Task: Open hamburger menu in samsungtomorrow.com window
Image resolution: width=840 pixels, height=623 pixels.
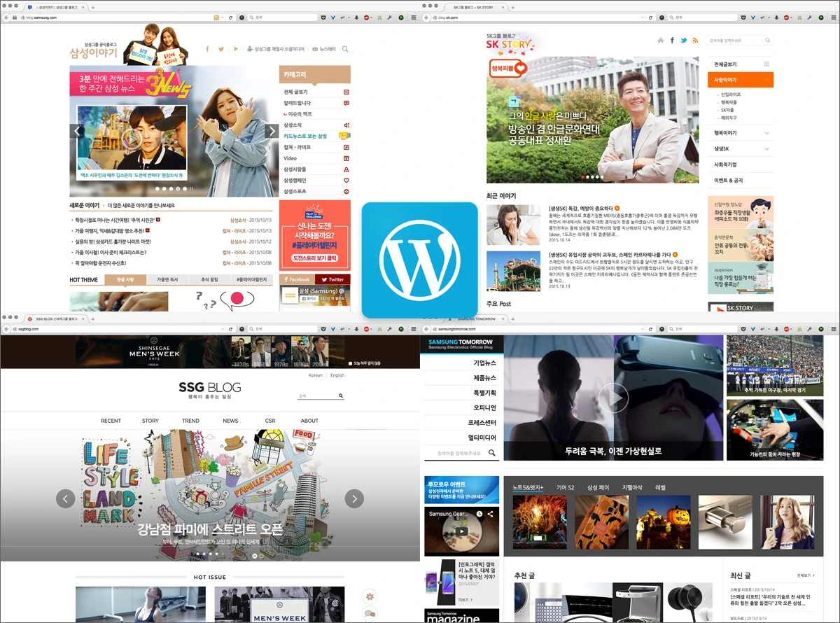Action: pos(833,328)
